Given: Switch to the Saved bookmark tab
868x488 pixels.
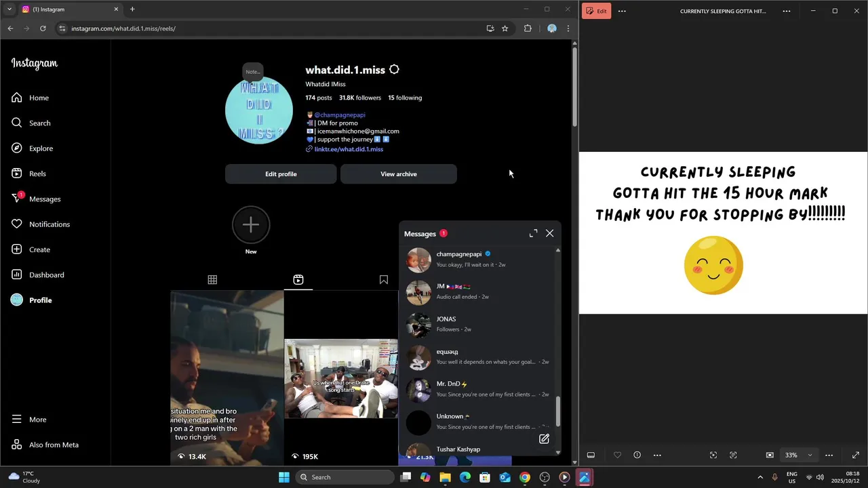Looking at the screenshot, I should pyautogui.click(x=384, y=279).
